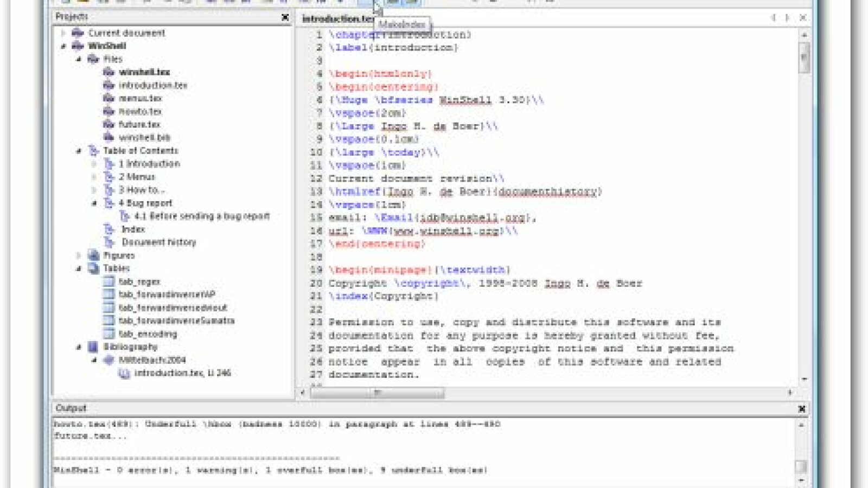Click the Document history entry icon
Screen dimensions: 868x488
(108, 242)
